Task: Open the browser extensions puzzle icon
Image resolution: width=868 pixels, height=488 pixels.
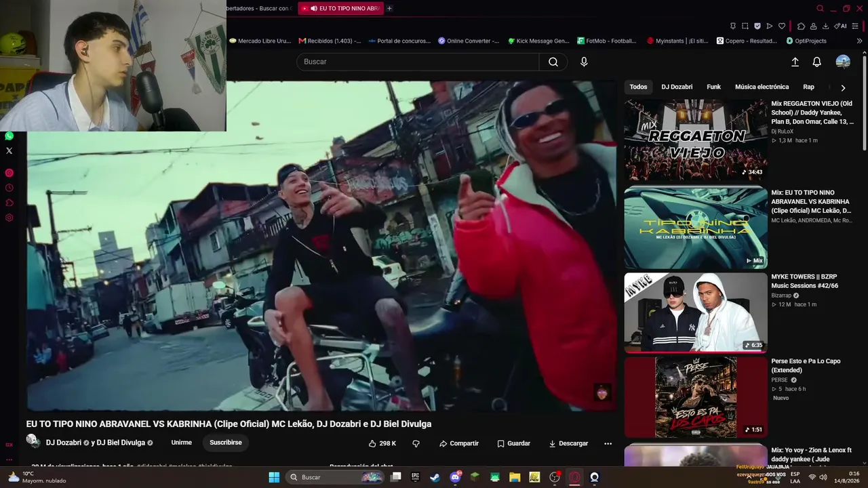Action: click(801, 26)
